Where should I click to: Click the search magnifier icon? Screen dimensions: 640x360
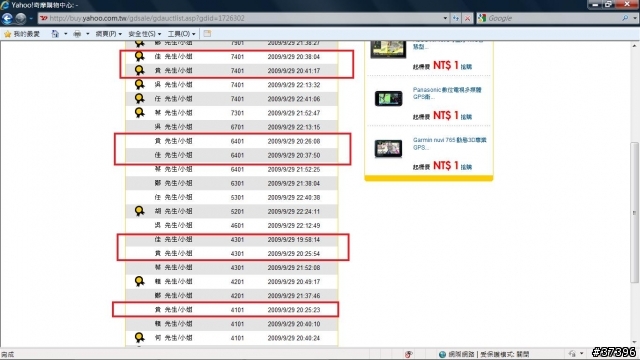(x=625, y=18)
